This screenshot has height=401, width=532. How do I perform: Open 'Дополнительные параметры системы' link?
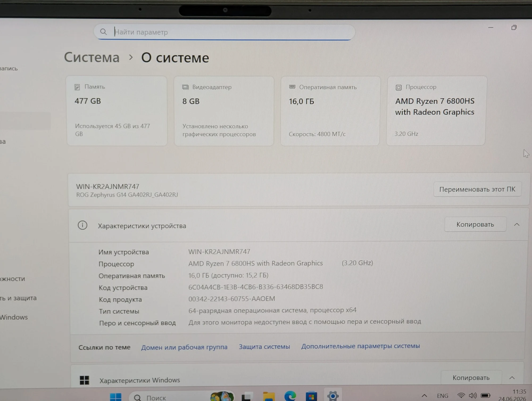pyautogui.click(x=360, y=346)
